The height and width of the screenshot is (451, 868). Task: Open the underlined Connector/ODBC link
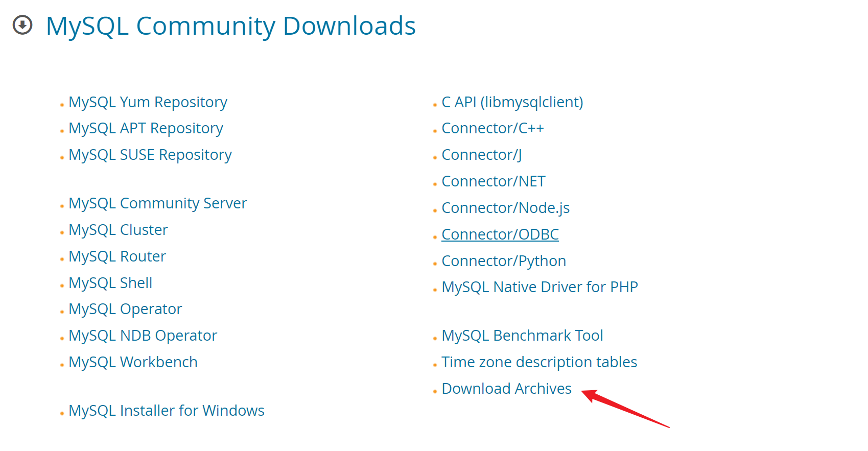click(x=500, y=234)
